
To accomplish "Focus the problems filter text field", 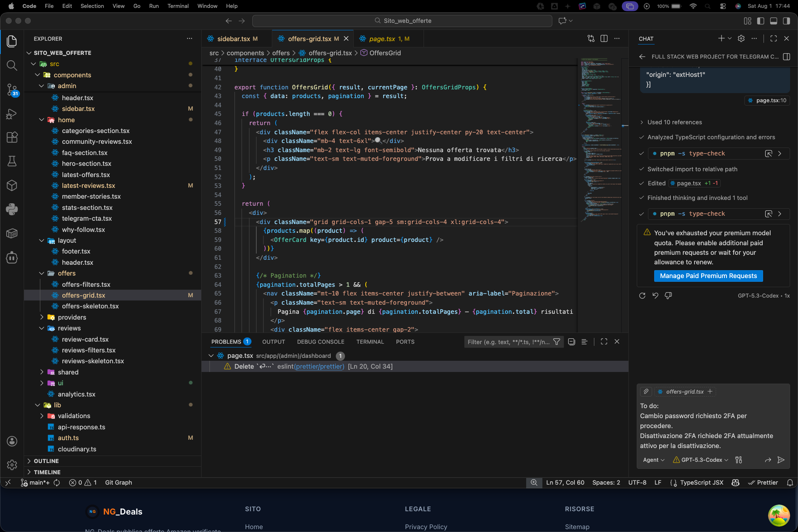I will (508, 342).
